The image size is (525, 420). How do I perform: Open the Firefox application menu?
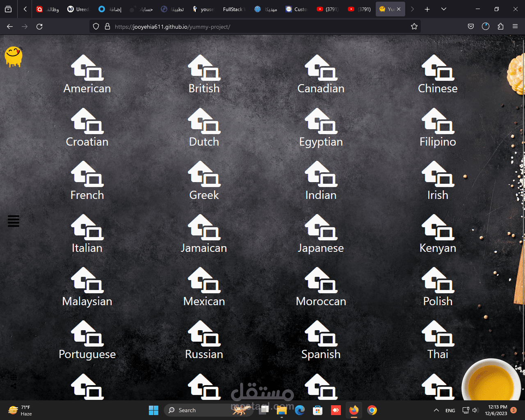(515, 27)
